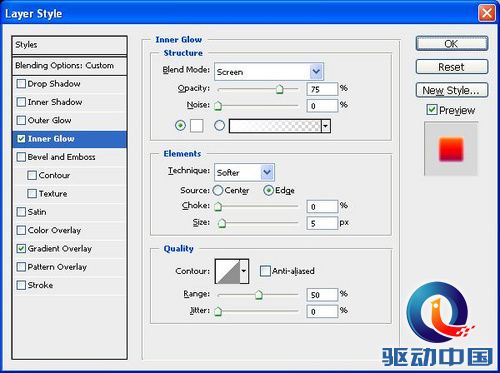Click the style preview thumbnail
The height and width of the screenshot is (373, 500).
[x=451, y=149]
